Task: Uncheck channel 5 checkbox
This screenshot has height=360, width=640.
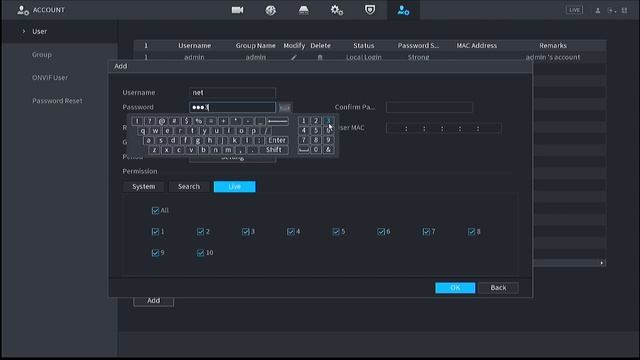Action: tap(336, 232)
